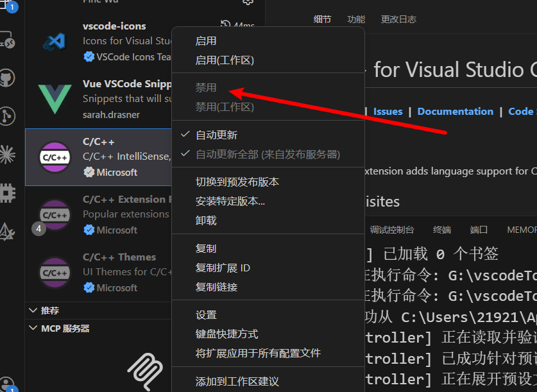Open the Git graph branch icon in activity bar
Image resolution: width=537 pixels, height=392 pixels.
pos(7,116)
